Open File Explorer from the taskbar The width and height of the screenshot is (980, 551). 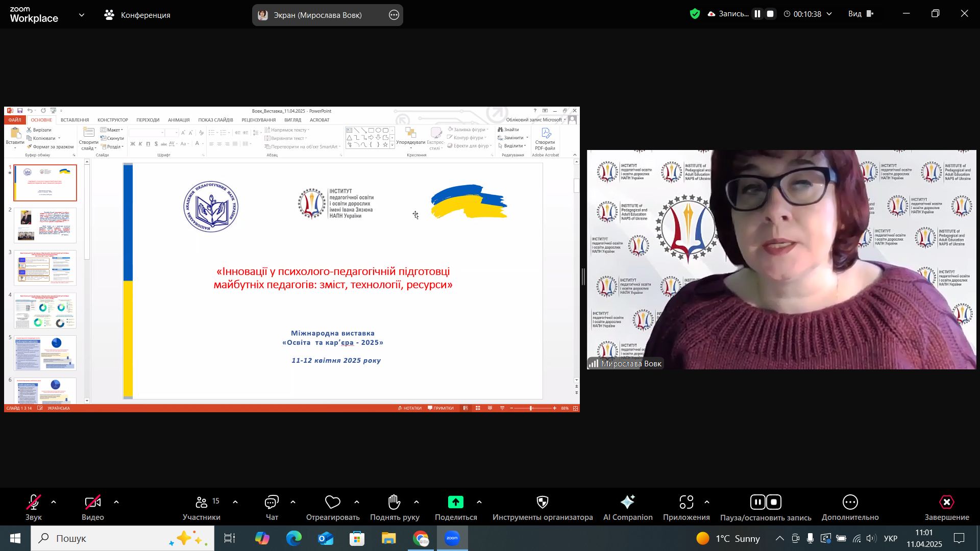tap(388, 539)
